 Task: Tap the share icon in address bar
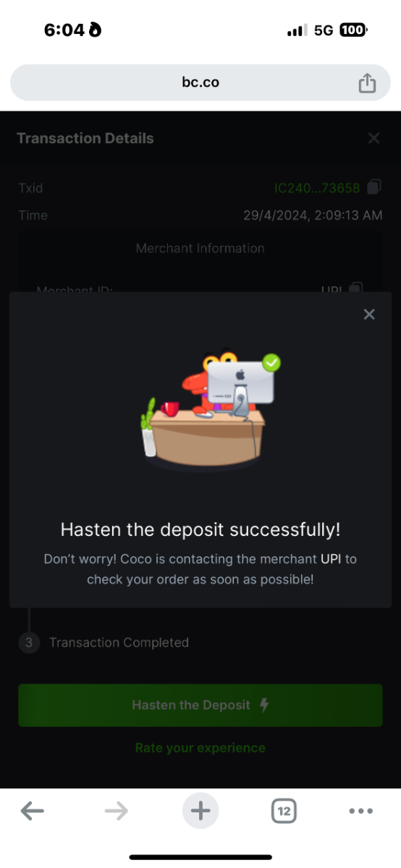(367, 82)
